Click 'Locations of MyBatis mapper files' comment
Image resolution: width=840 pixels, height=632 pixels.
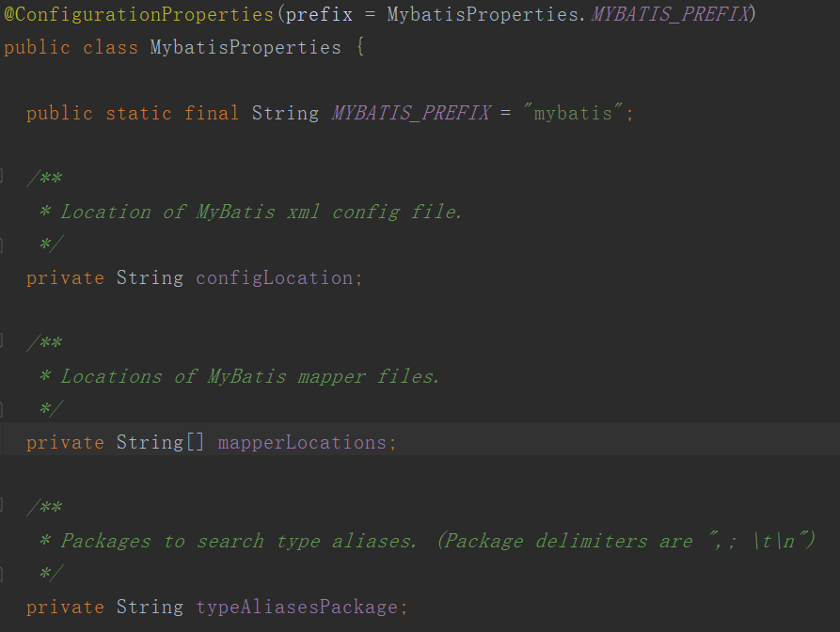click(x=249, y=376)
